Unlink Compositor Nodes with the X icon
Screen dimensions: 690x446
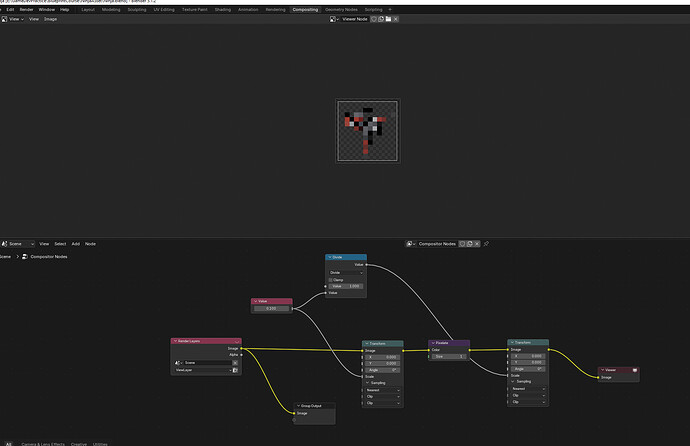click(477, 244)
